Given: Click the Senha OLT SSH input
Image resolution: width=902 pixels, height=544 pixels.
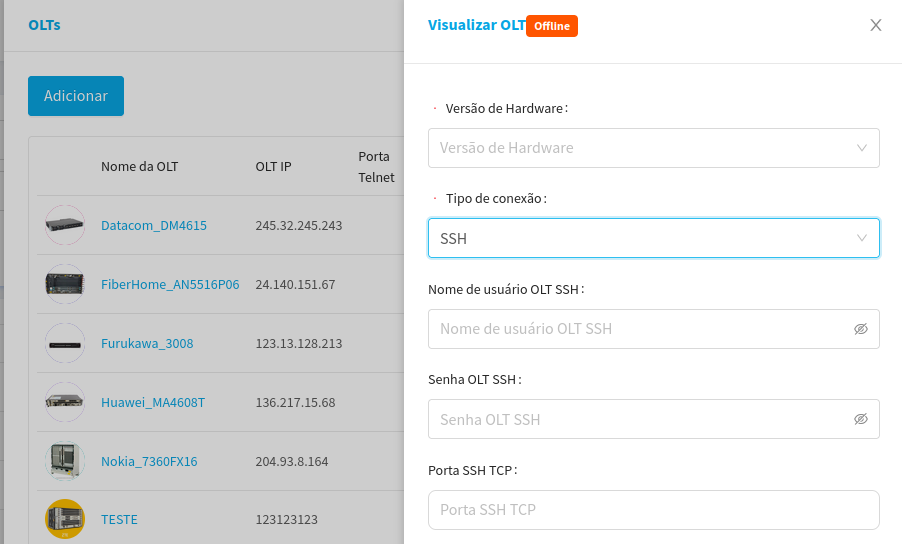Looking at the screenshot, I should pyautogui.click(x=640, y=419).
